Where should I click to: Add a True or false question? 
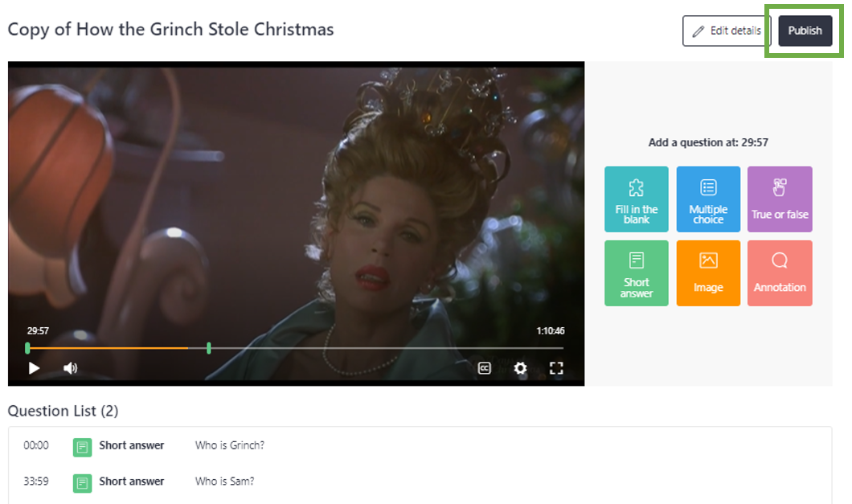pyautogui.click(x=780, y=199)
